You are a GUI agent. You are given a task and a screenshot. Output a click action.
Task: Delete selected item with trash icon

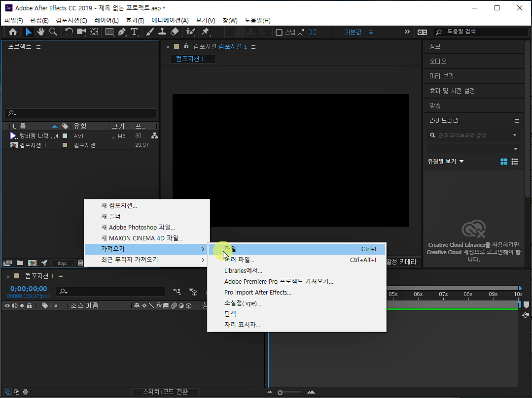click(80, 263)
